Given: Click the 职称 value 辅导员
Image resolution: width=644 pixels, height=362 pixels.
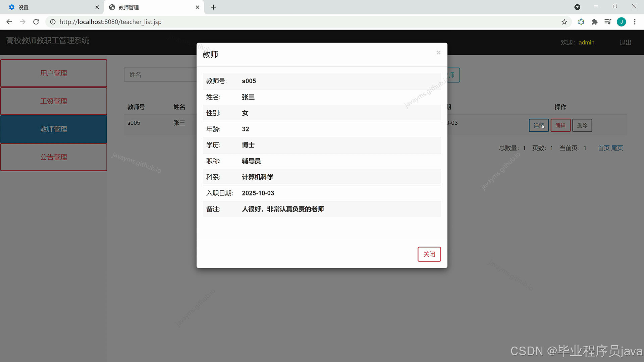Looking at the screenshot, I should tap(251, 161).
